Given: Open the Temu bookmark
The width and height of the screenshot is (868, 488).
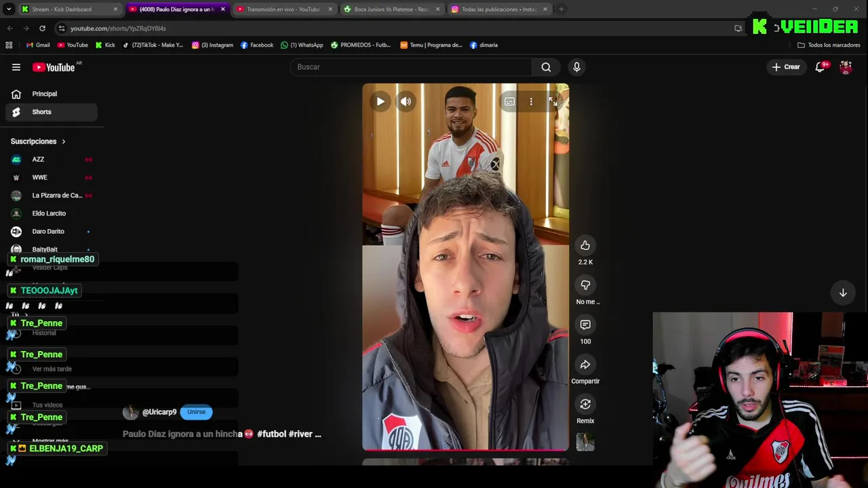Looking at the screenshot, I should coord(431,45).
